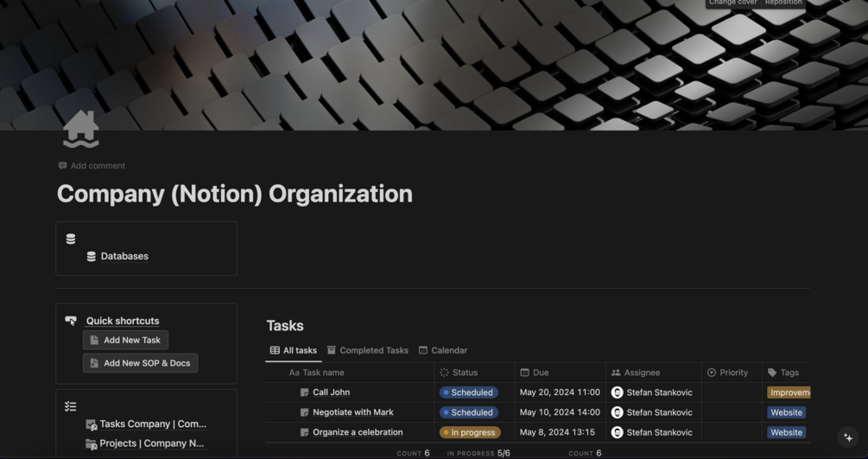Click the COUNT 6 footer under Assignee

point(585,454)
